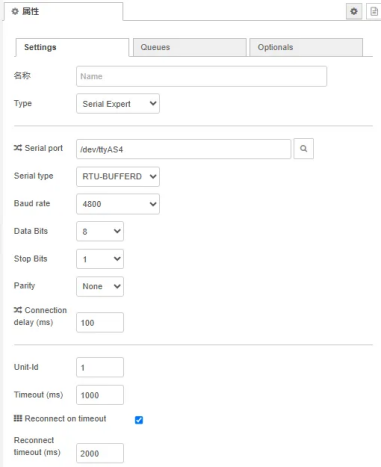The width and height of the screenshot is (381, 467).
Task: Edit the Timeout (ms) field
Action: coord(100,395)
